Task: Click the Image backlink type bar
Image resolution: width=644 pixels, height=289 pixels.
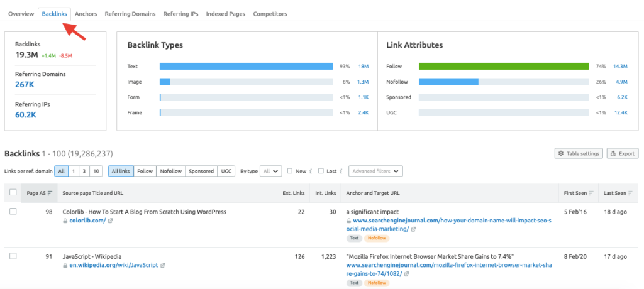Action: pyautogui.click(x=246, y=82)
